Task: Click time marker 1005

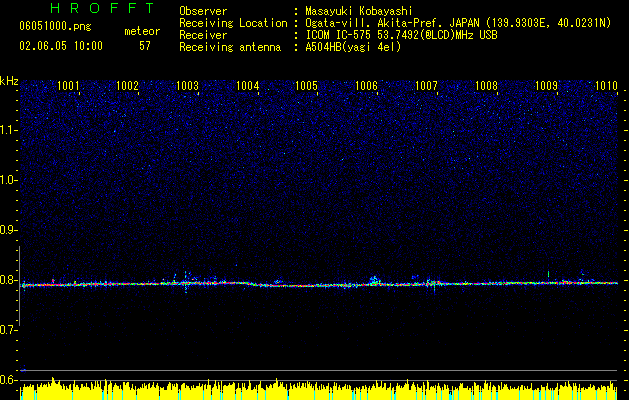Action: [x=306, y=86]
